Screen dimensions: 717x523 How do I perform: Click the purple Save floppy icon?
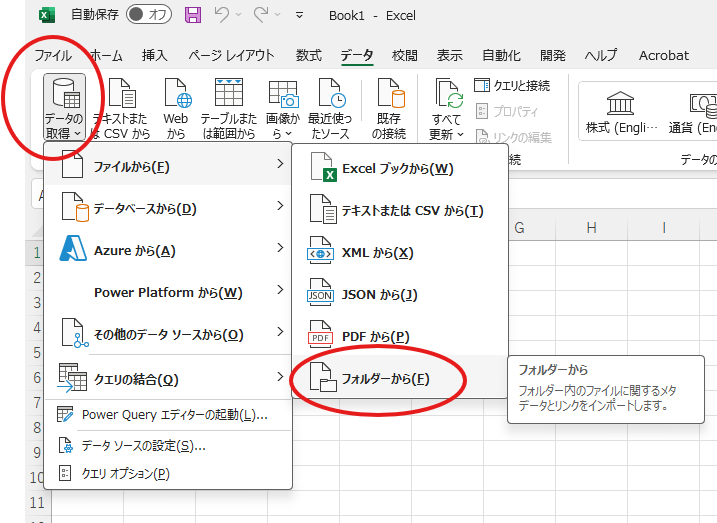pos(193,15)
